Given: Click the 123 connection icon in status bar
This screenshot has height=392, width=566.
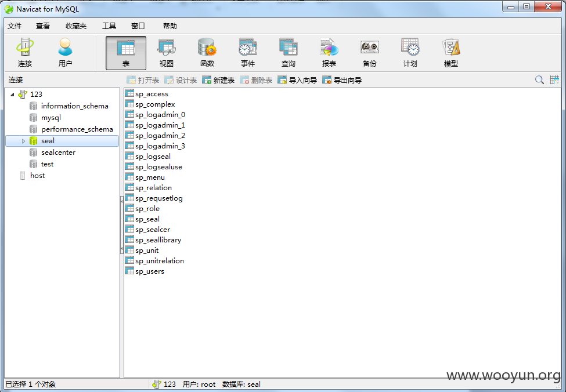Looking at the screenshot, I should point(156,384).
